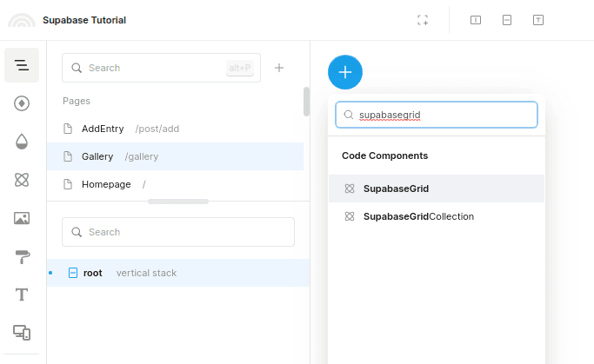Viewport: 594px width, 364px height.
Task: Open the outline tree sidebar icon
Action: (x=22, y=65)
